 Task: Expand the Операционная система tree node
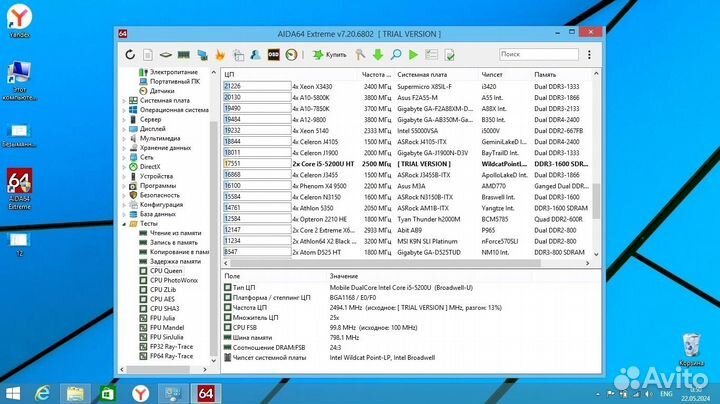[x=124, y=110]
